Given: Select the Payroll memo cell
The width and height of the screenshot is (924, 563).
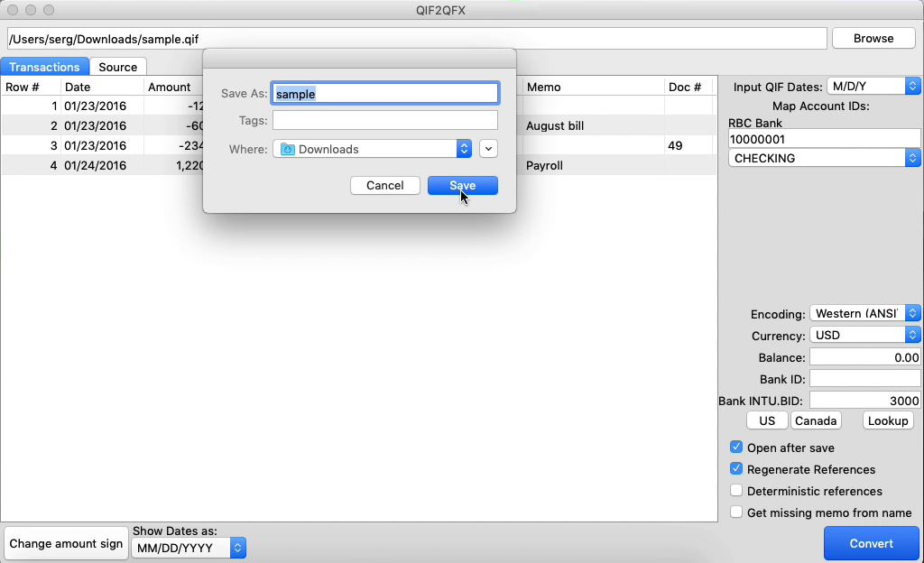Looking at the screenshot, I should click(593, 165).
